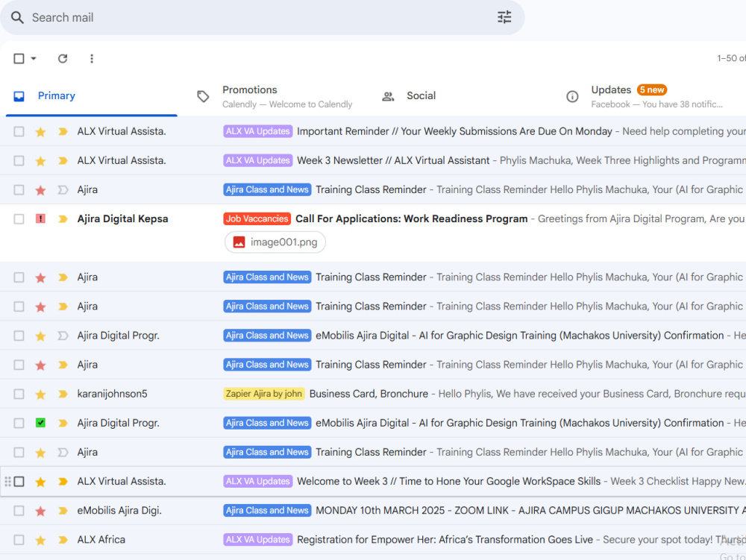Toggle the star on Week 3 Newsletter email
The width and height of the screenshot is (746, 560).
pyautogui.click(x=40, y=161)
